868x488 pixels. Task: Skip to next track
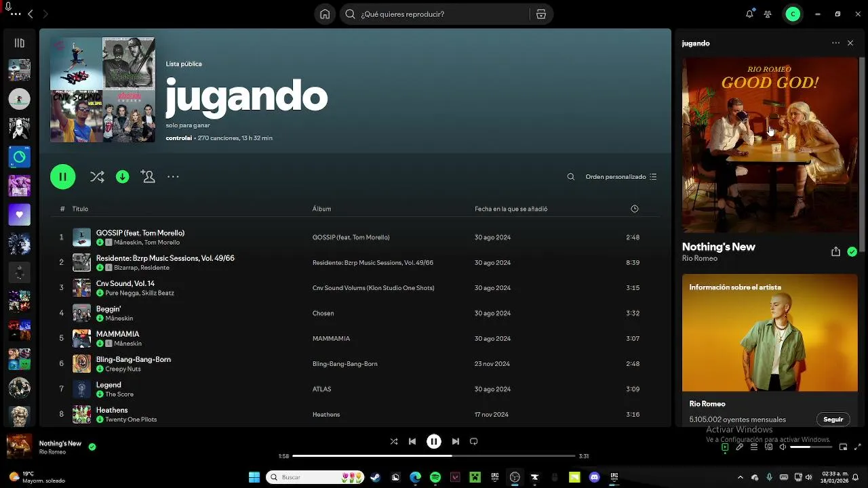click(456, 441)
